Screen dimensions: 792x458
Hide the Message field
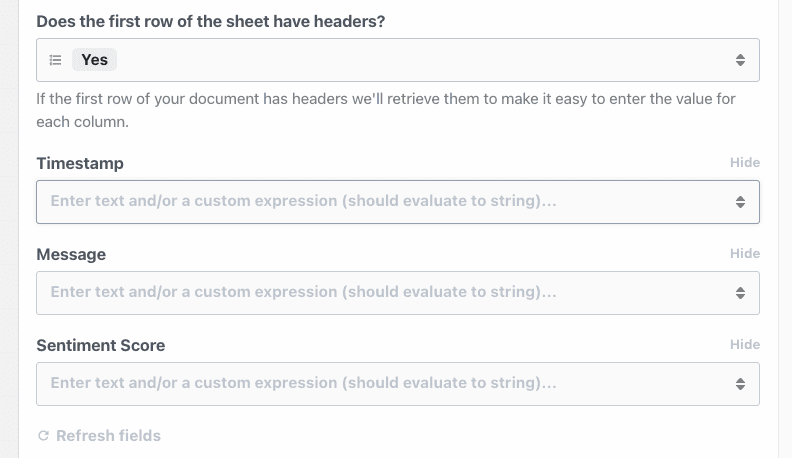click(745, 254)
